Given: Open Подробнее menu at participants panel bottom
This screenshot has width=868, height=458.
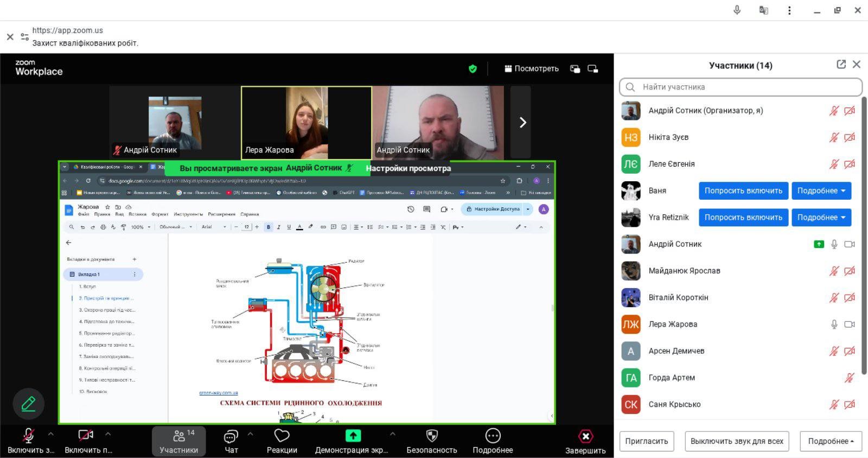Looking at the screenshot, I should click(830, 441).
